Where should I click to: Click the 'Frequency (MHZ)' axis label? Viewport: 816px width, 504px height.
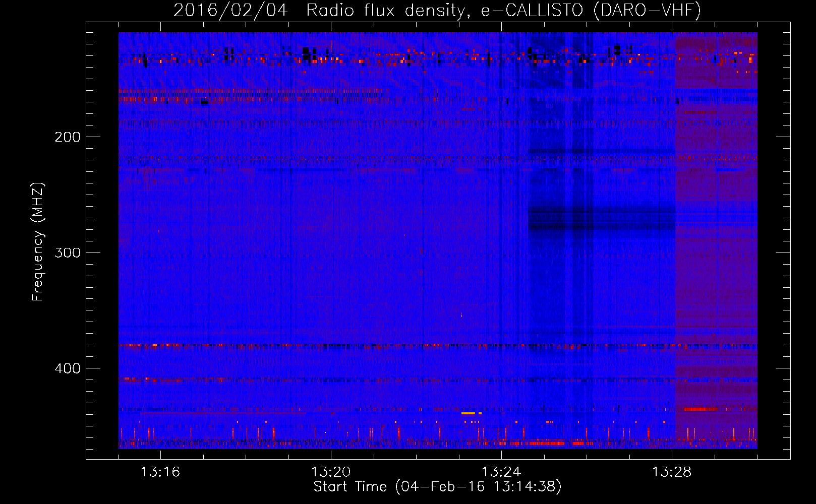point(38,242)
